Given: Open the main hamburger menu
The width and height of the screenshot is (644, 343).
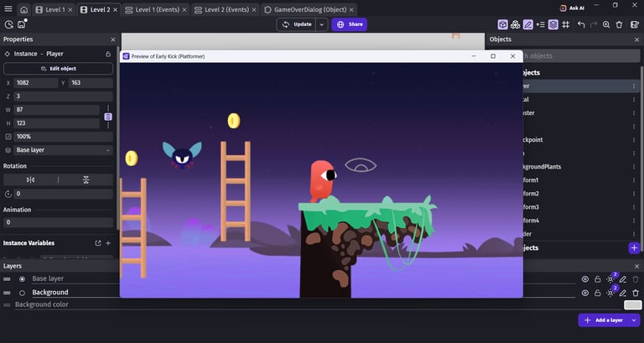Looking at the screenshot, I should click(x=8, y=9).
